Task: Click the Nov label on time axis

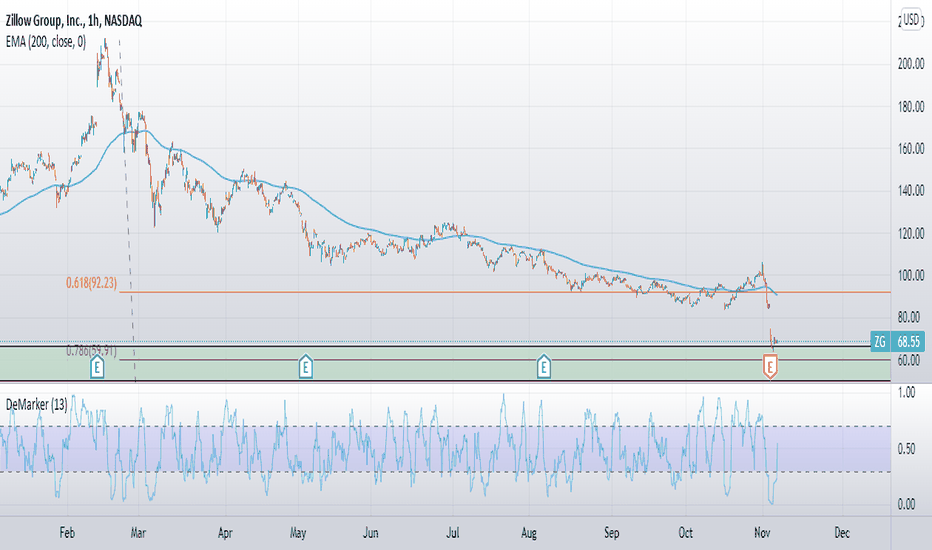Action: [762, 533]
